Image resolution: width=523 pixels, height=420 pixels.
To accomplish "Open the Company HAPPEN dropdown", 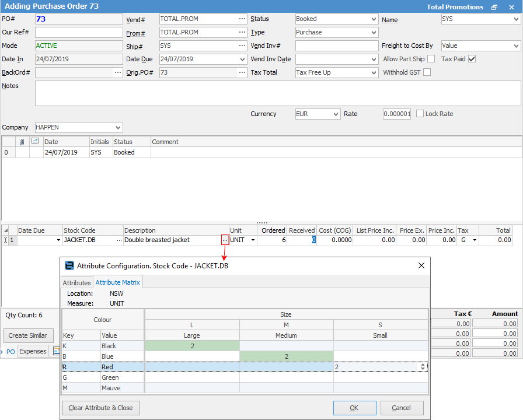I will (x=118, y=127).
